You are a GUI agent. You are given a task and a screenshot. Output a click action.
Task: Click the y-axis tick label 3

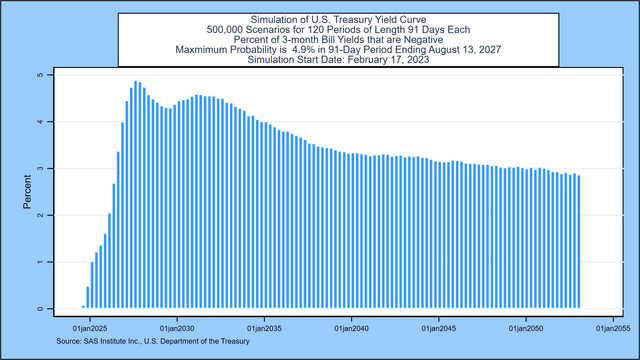40,169
